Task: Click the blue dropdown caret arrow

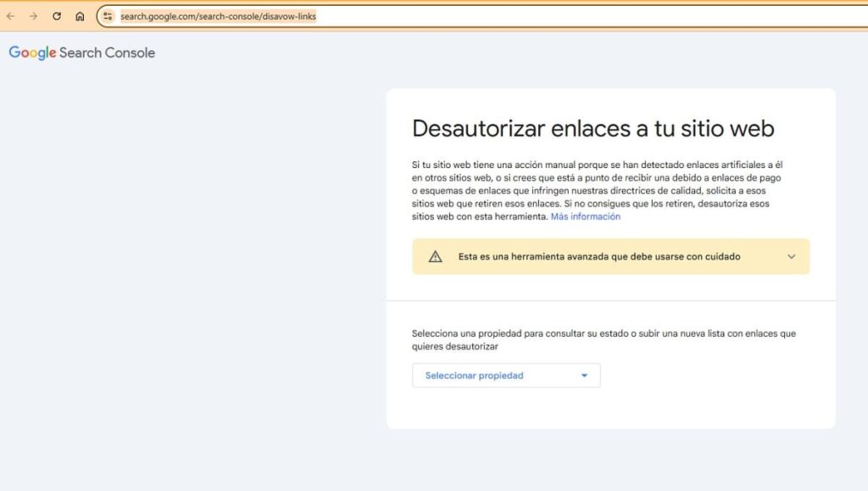Action: point(584,376)
